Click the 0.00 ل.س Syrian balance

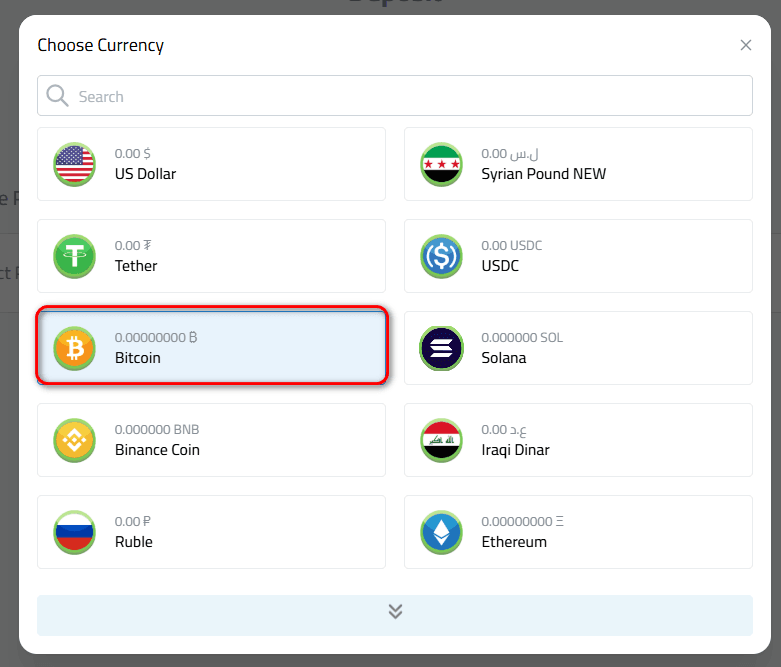pos(510,153)
